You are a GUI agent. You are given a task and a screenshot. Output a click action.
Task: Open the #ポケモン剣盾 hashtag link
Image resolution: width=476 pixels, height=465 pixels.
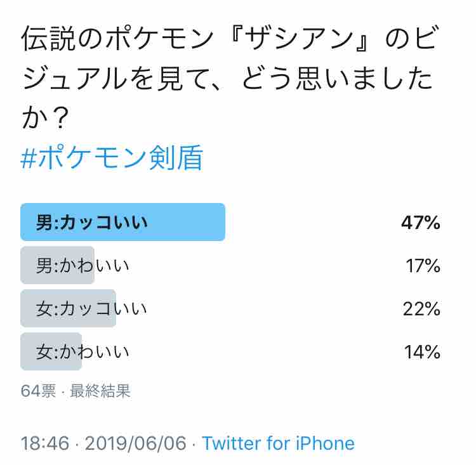coord(112,157)
